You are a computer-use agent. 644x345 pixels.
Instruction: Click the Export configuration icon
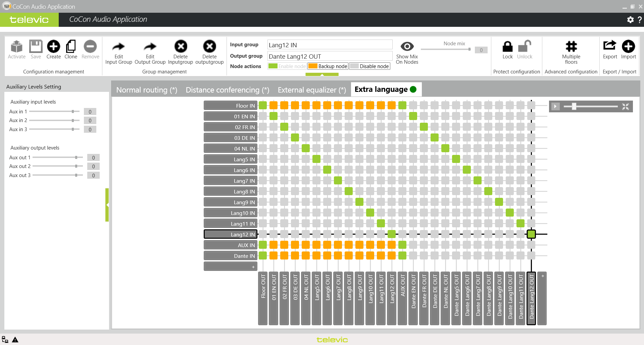pyautogui.click(x=609, y=47)
